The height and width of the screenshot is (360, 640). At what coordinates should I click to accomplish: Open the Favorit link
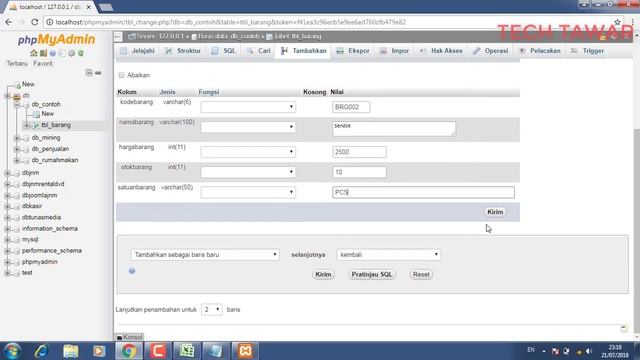pyautogui.click(x=43, y=63)
